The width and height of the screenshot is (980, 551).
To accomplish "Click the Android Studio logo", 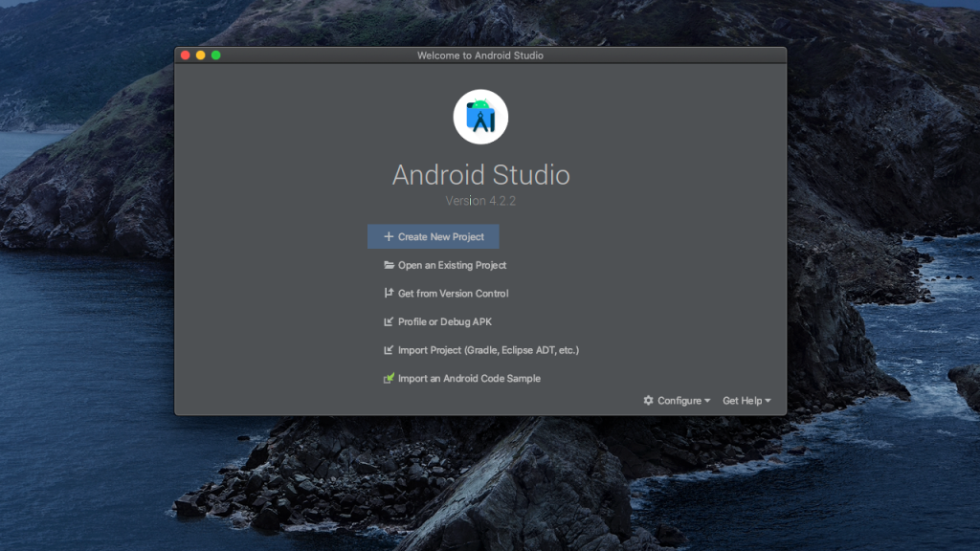I will pos(480,117).
